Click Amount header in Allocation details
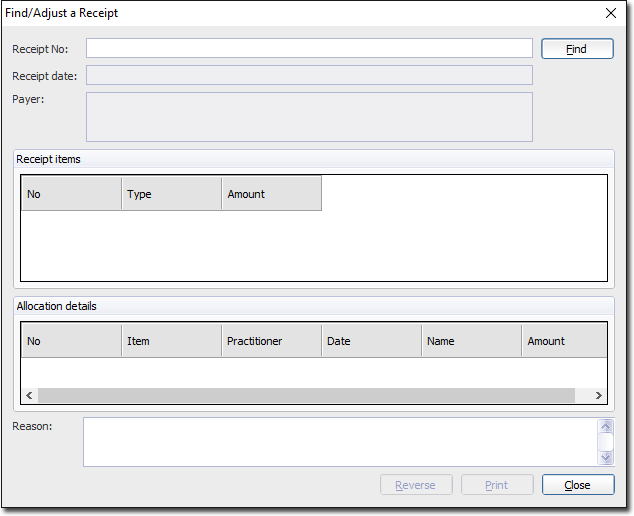 pyautogui.click(x=563, y=341)
